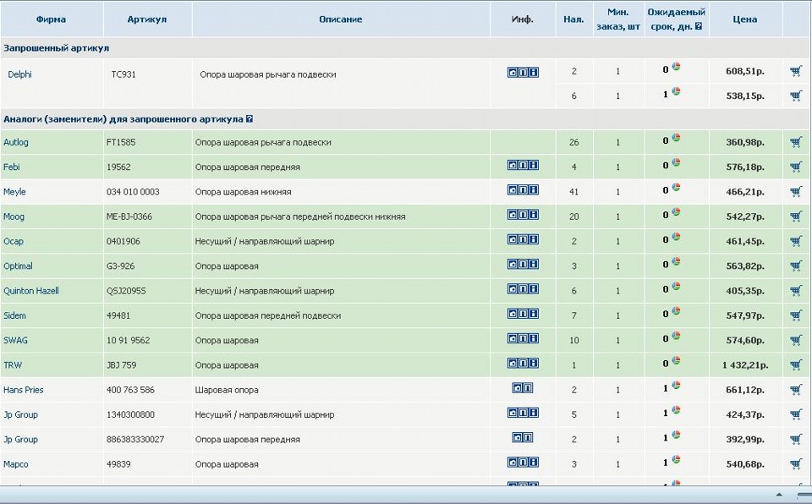Add Meyle 034 010 0003 to cart

point(796,192)
